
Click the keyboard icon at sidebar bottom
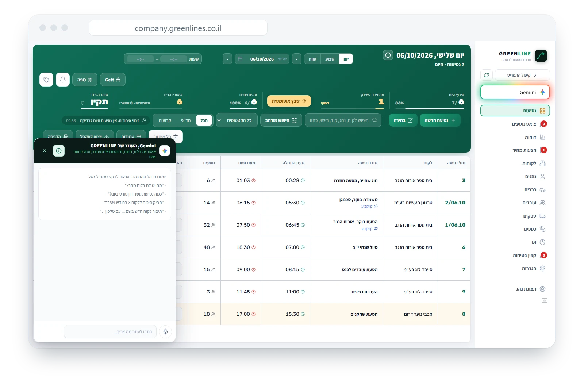(544, 300)
